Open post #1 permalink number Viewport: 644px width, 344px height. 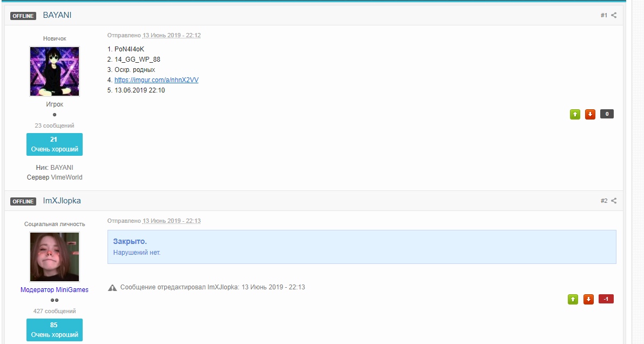pyautogui.click(x=604, y=15)
